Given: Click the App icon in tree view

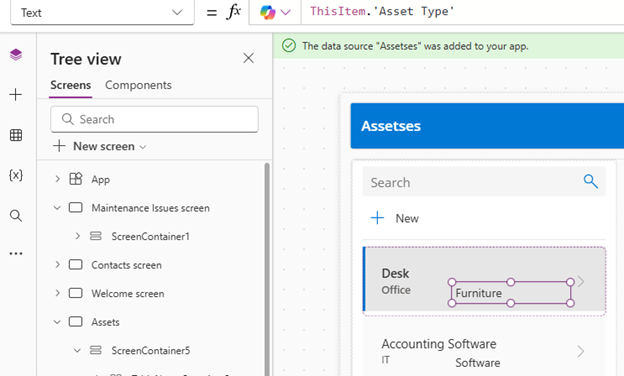Looking at the screenshot, I should (x=76, y=179).
